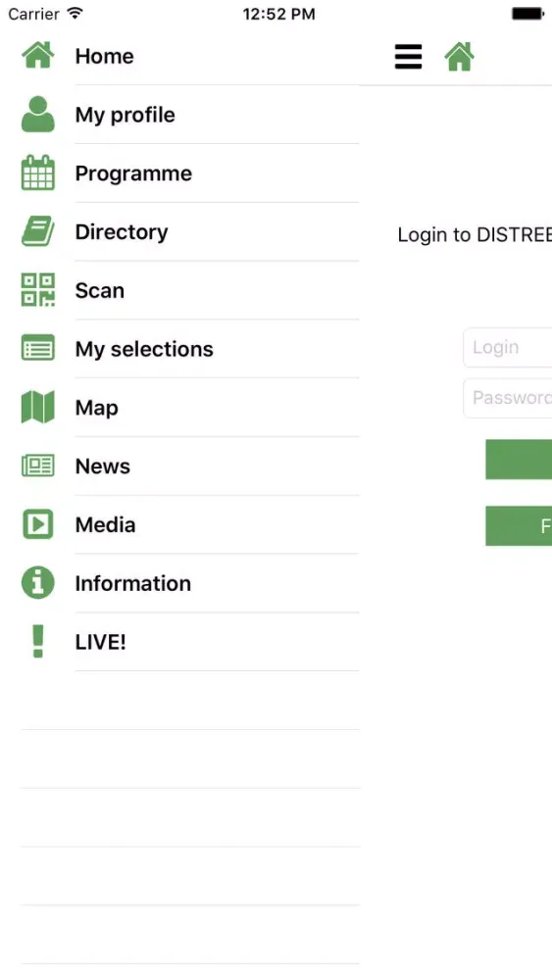Click the list icon for My selections
Viewport: 552px width, 980px height.
[x=37, y=348]
